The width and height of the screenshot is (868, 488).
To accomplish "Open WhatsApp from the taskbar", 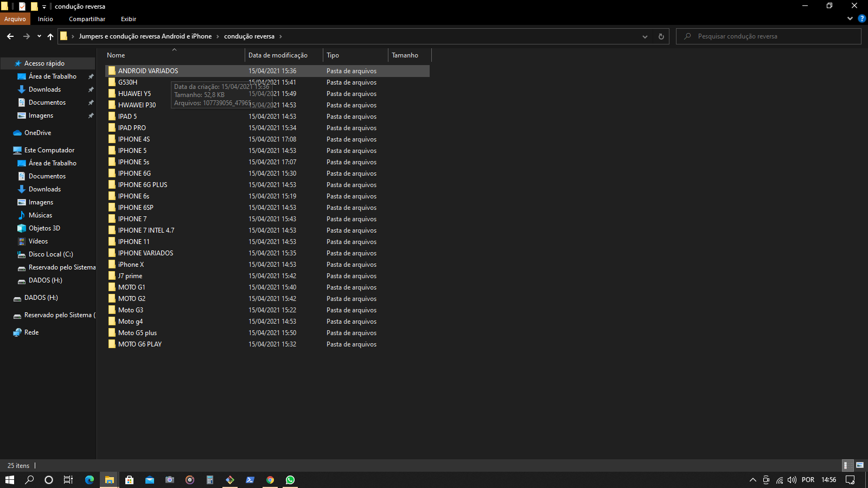I will (290, 480).
